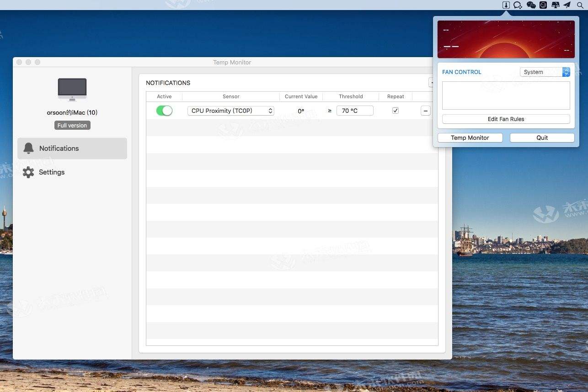Click the Spotlight search magnifier icon

tap(580, 5)
